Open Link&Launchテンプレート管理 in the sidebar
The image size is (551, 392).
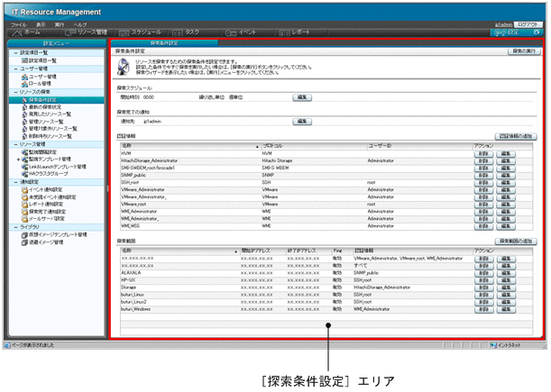(x=56, y=167)
